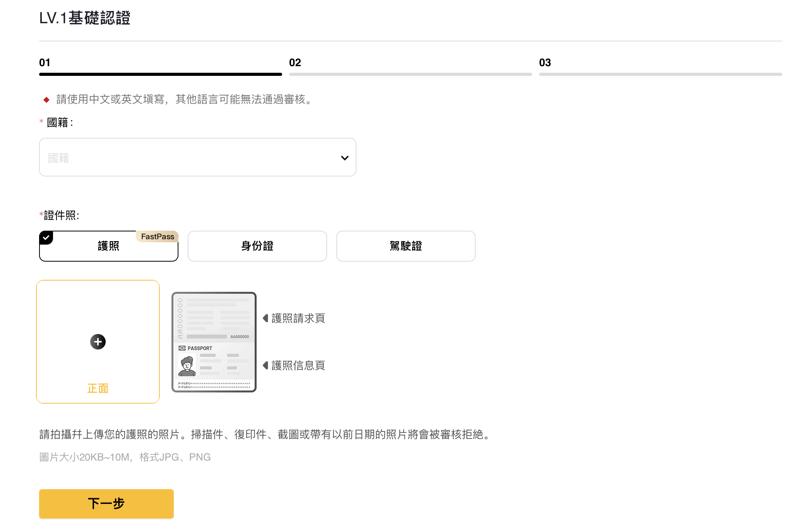Image resolution: width=812 pixels, height=531 pixels.
Task: Click the 護照請求頁 label
Action: tap(298, 318)
